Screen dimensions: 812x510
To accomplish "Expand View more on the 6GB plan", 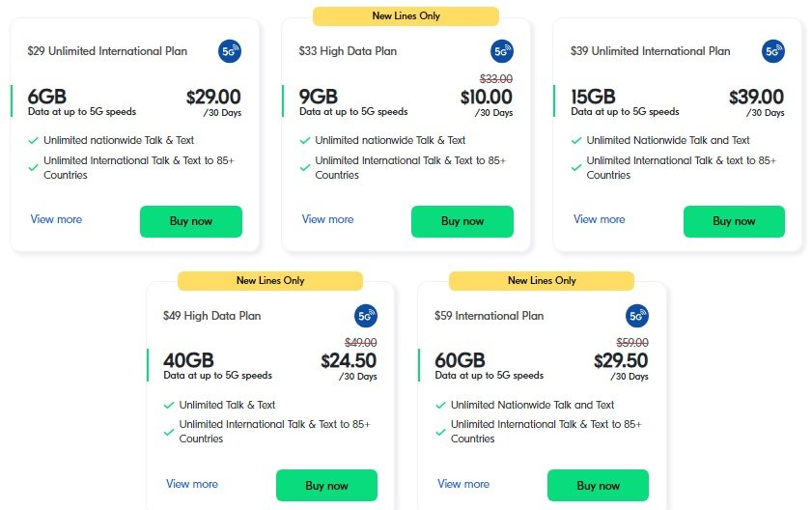I will click(56, 219).
